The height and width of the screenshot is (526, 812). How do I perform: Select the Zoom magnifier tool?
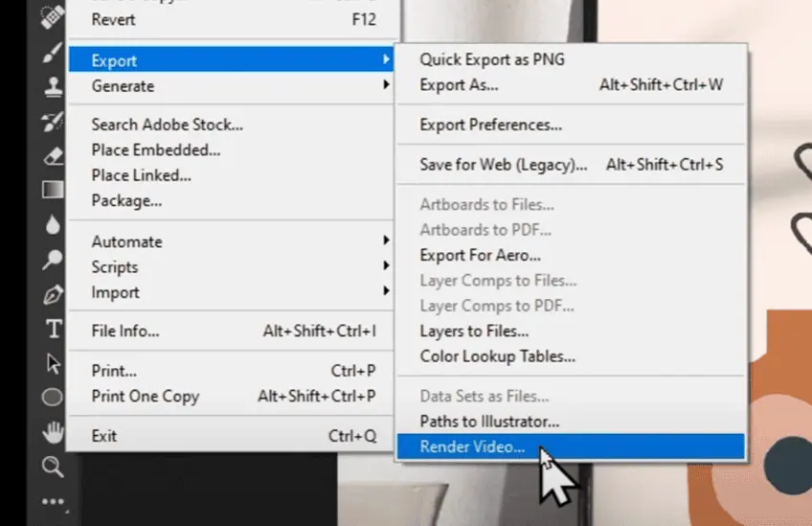52,467
